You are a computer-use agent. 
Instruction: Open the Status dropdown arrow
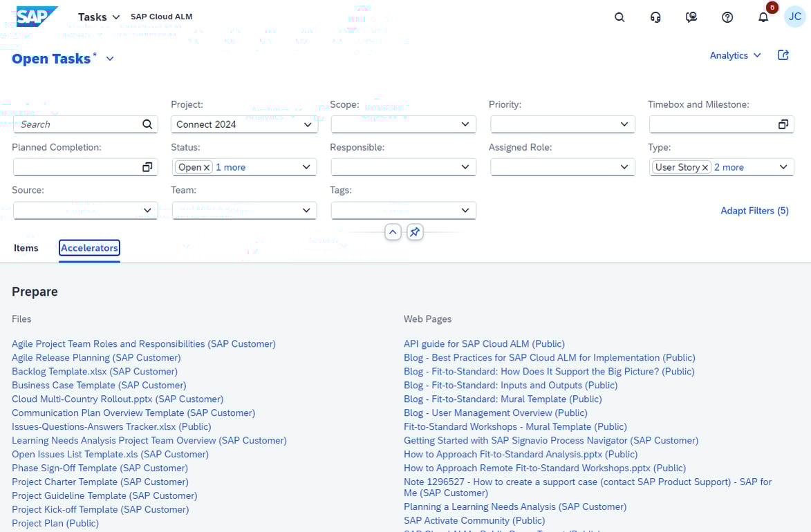point(306,167)
